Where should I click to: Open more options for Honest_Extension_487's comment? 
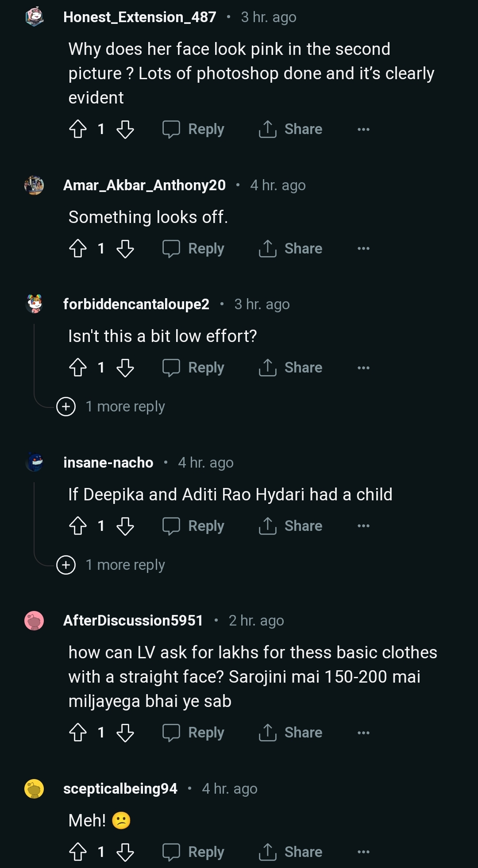363,129
